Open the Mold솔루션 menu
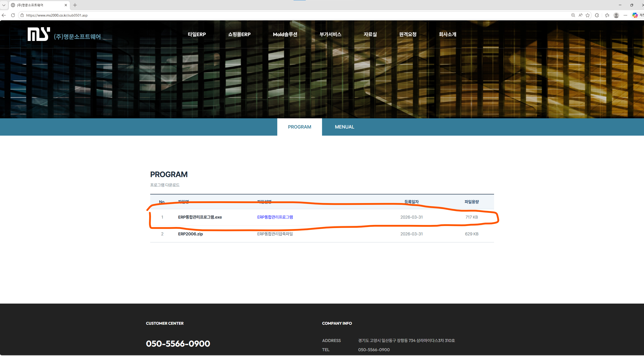The height and width of the screenshot is (356, 644). pyautogui.click(x=285, y=34)
